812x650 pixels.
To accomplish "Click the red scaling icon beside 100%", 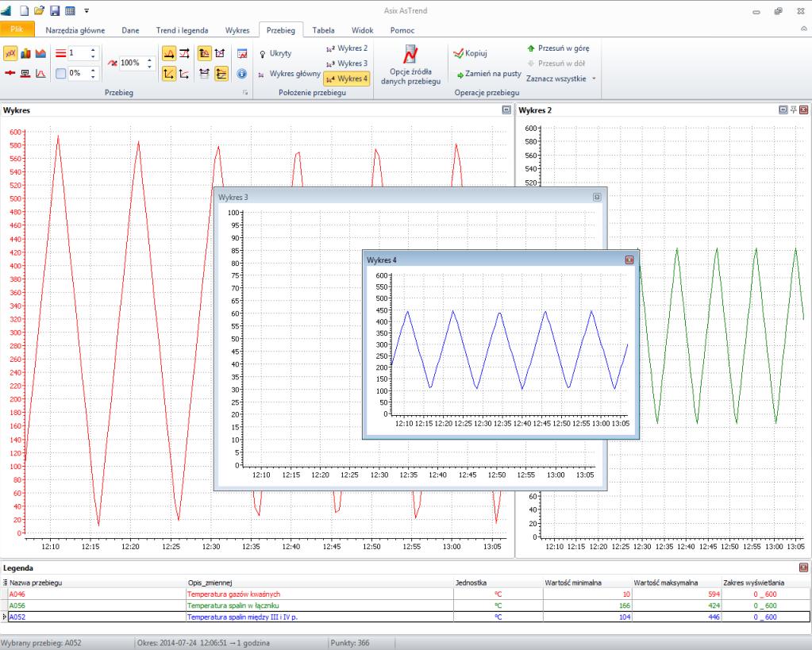I will 113,63.
